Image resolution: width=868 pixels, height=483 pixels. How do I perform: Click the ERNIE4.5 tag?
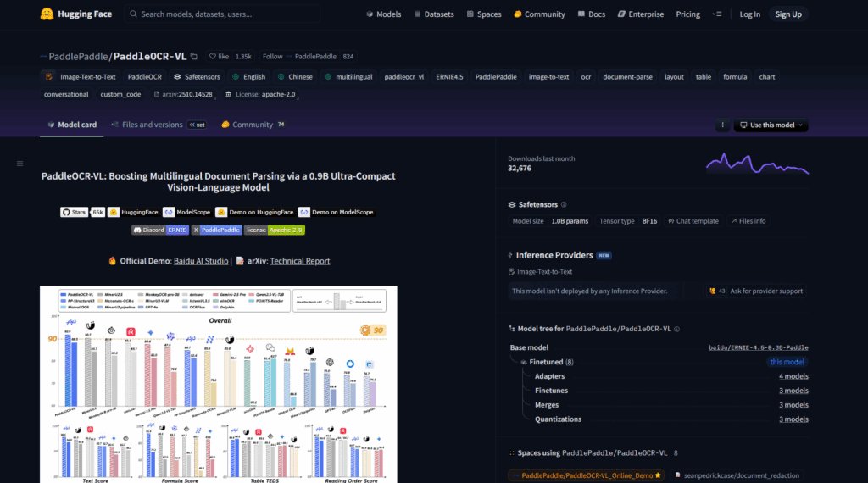click(x=449, y=77)
